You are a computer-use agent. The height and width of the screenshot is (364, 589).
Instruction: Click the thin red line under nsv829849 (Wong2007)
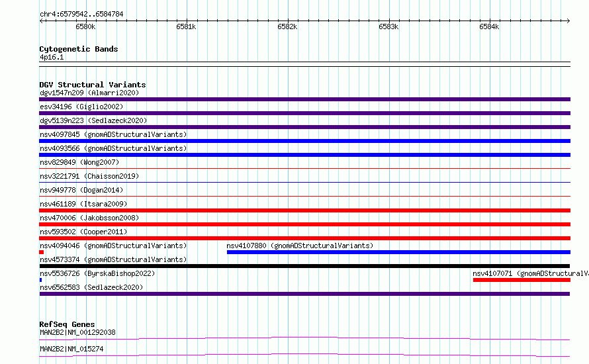304,169
